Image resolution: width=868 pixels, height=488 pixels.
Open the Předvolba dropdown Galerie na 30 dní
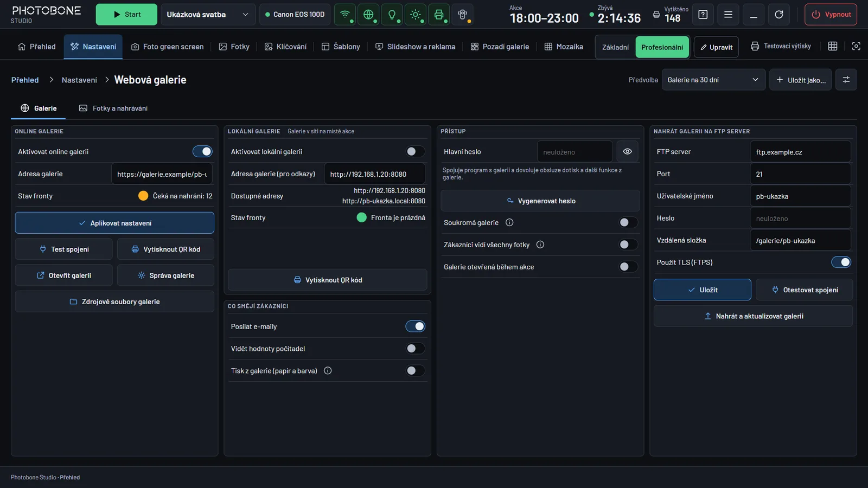point(713,80)
